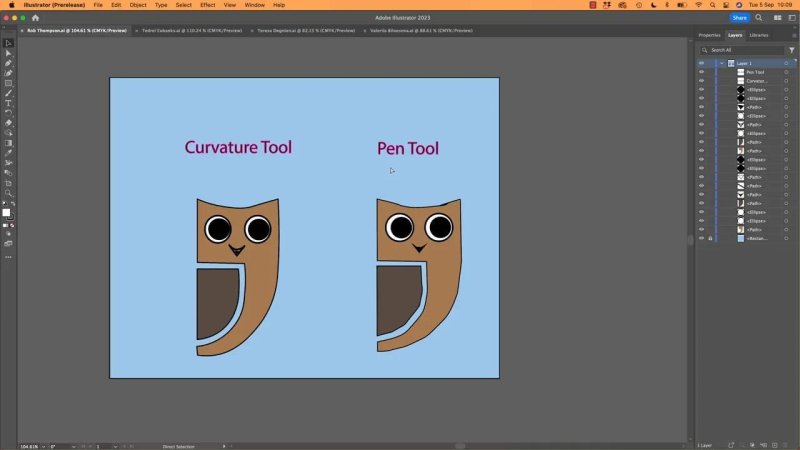Click the zoom percentage field
Viewport: 800px width, 450px height.
[30, 446]
